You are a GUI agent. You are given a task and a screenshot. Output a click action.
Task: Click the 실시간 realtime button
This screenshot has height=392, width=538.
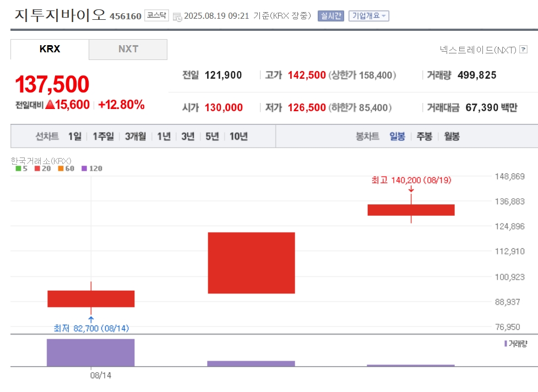click(x=331, y=16)
